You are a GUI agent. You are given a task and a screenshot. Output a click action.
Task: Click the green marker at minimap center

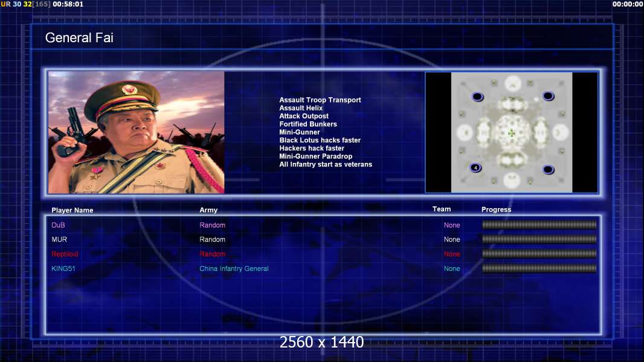pyautogui.click(x=511, y=133)
